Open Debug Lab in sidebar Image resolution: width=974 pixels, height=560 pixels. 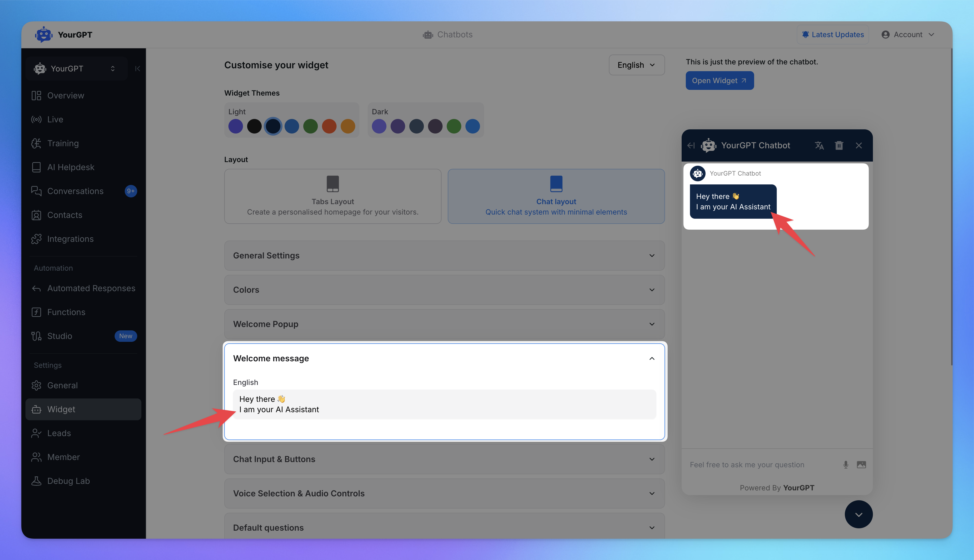click(x=83, y=481)
